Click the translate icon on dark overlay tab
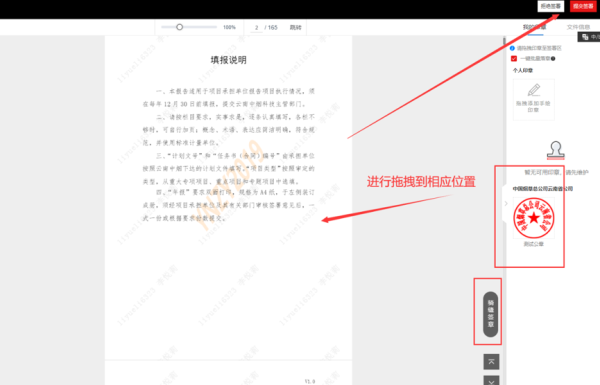Image resolution: width=600 pixels, height=385 pixels. [x=585, y=37]
